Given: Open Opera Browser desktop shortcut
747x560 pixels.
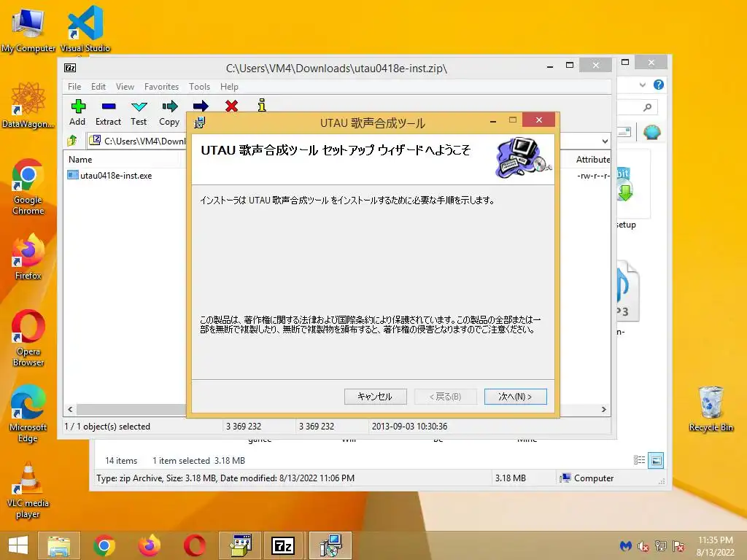Looking at the screenshot, I should [28, 338].
